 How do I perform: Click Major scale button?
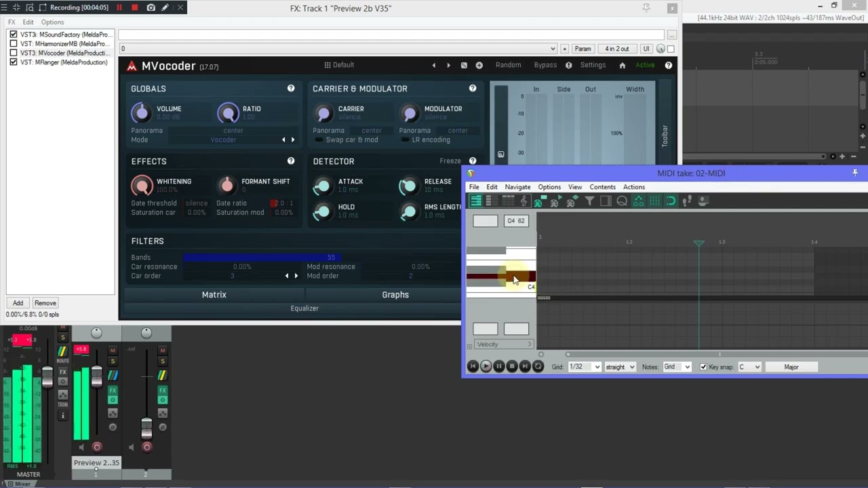[x=791, y=367]
